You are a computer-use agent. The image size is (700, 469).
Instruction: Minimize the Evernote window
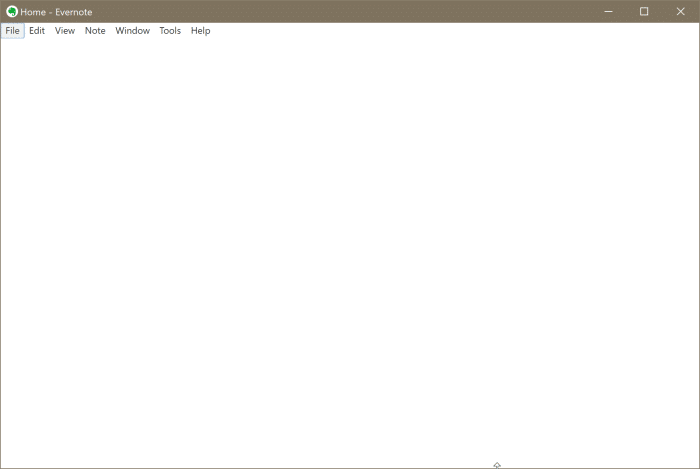coord(607,12)
